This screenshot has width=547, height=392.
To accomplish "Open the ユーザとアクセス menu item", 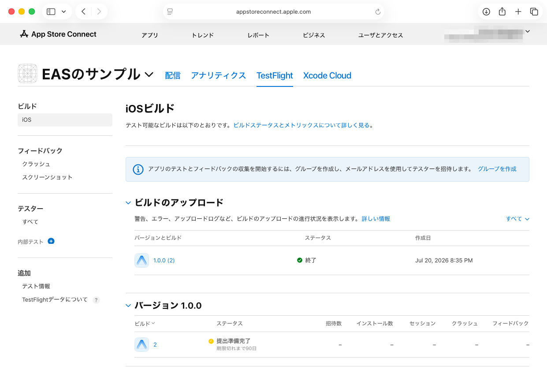I will tap(381, 35).
